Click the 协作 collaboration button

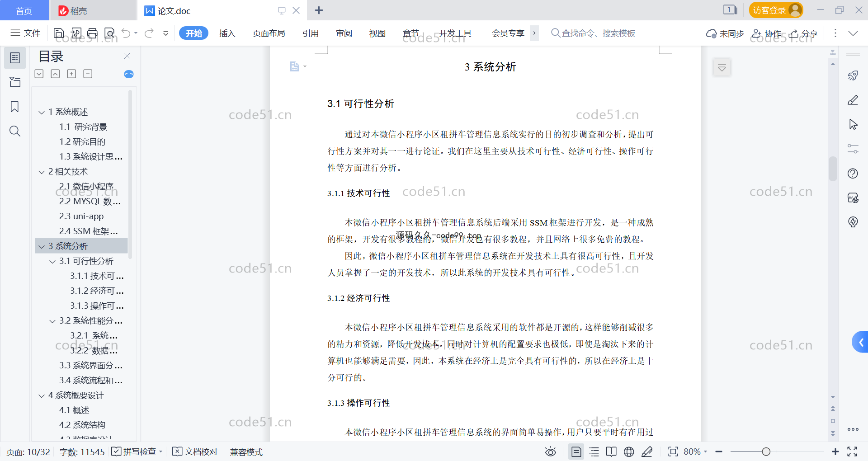point(766,33)
